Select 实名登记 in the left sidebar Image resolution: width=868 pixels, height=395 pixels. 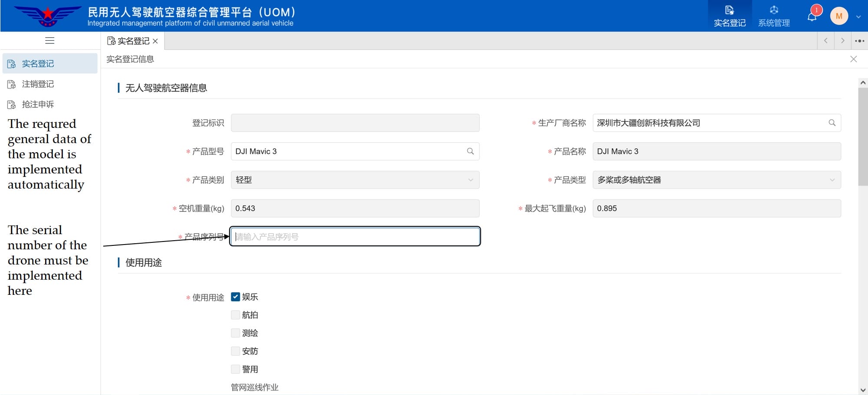(50, 63)
